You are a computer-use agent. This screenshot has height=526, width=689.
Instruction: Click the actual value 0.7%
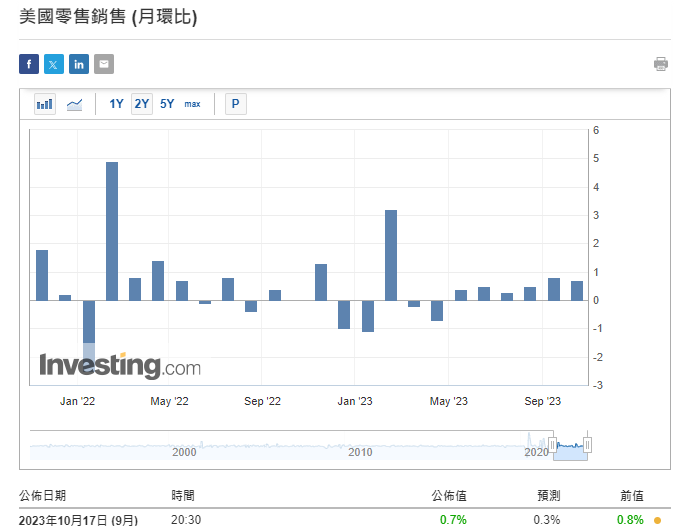453,520
